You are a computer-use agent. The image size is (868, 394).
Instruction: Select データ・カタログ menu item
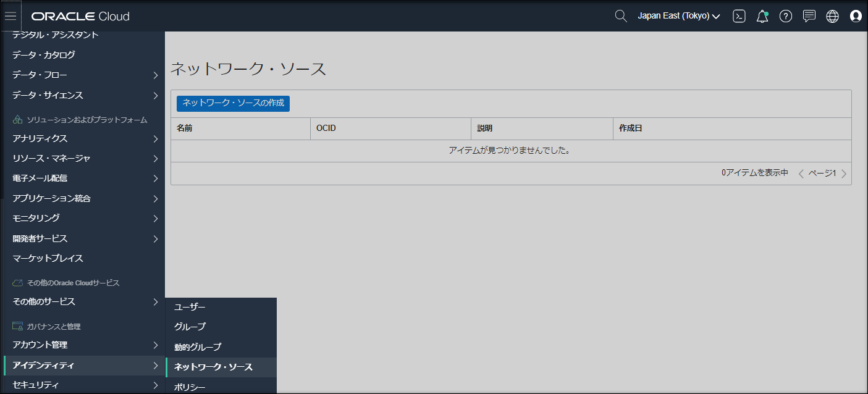click(x=84, y=55)
